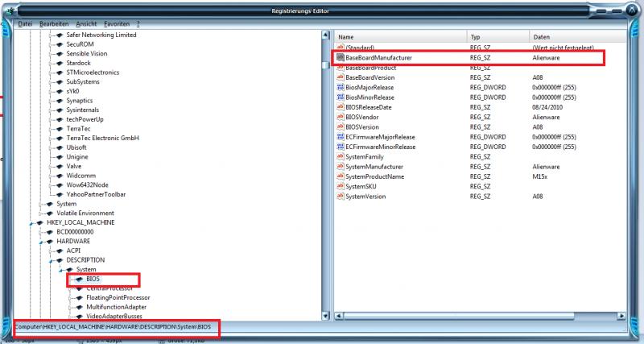
Task: Expand the ACPI tree node
Action: (51, 251)
